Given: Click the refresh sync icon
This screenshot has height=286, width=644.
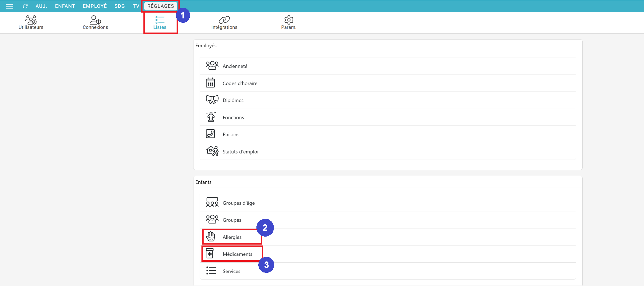Looking at the screenshot, I should (x=25, y=6).
